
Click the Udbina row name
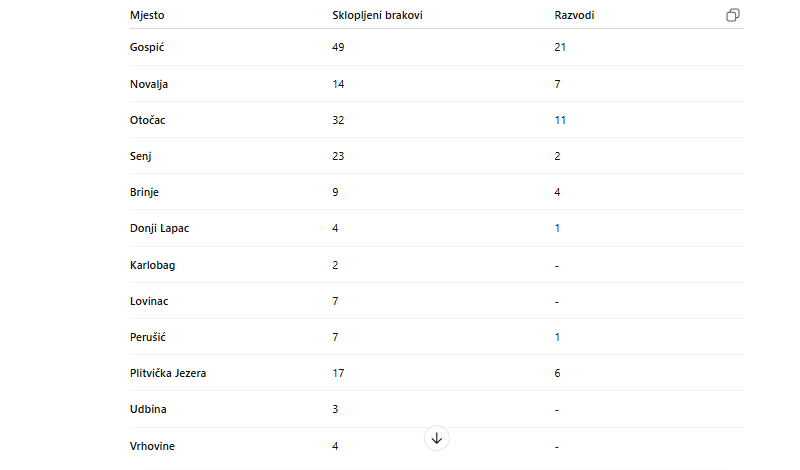pos(148,409)
